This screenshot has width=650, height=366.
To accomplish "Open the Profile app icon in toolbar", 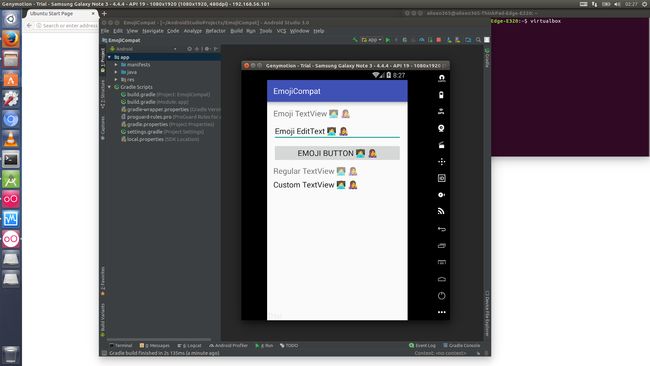I will click(422, 40).
